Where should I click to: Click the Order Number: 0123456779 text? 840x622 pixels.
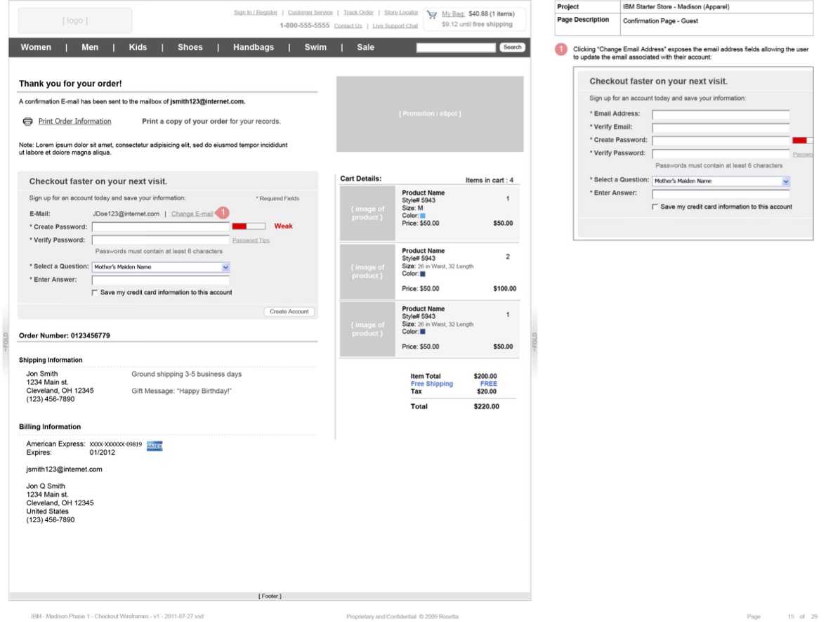(x=65, y=336)
